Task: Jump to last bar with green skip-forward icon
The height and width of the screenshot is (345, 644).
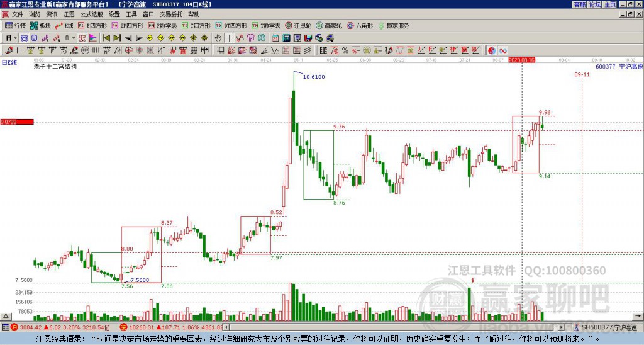Action: coord(117,38)
